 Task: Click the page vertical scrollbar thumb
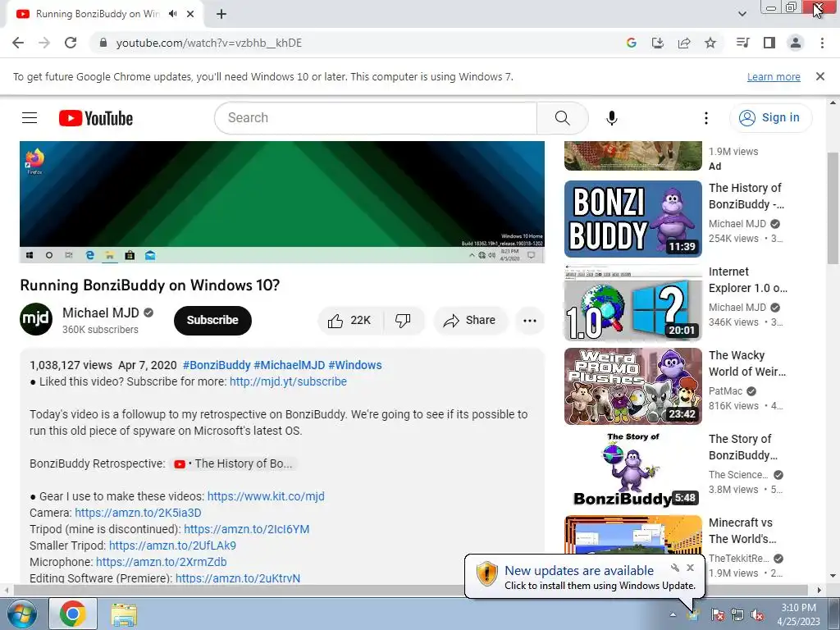click(x=833, y=208)
